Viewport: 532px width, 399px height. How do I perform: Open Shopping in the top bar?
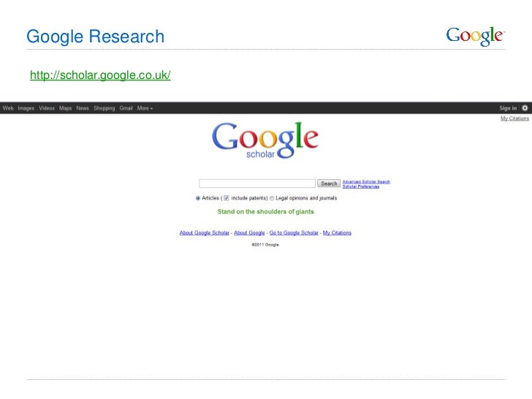coord(104,108)
